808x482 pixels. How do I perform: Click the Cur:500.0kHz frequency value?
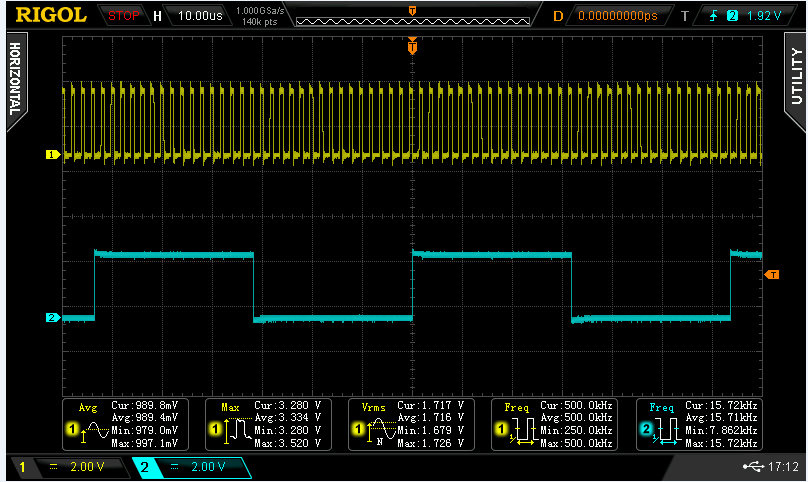point(576,405)
